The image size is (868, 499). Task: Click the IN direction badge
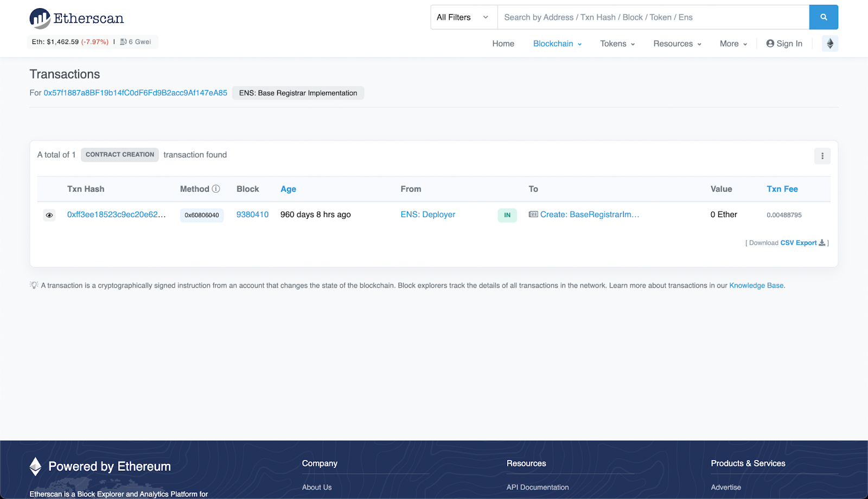coord(507,215)
